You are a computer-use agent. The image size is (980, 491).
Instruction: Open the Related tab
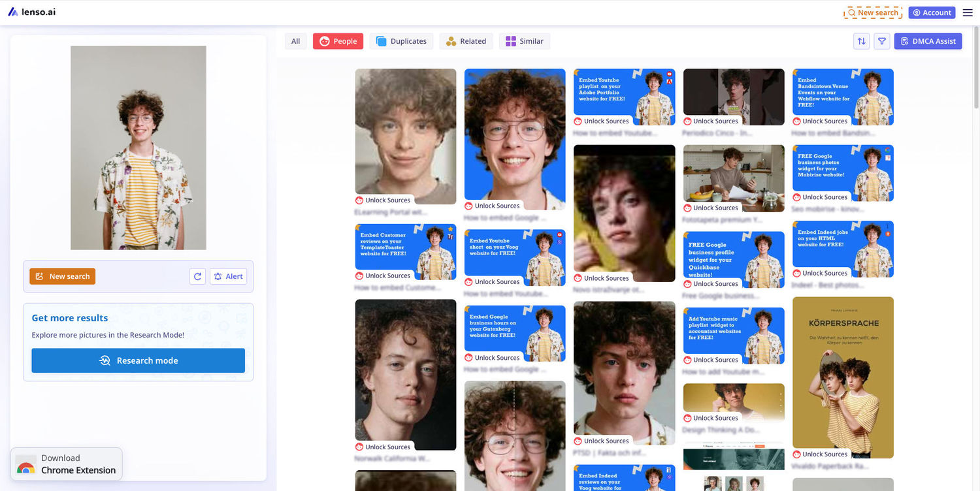click(466, 41)
